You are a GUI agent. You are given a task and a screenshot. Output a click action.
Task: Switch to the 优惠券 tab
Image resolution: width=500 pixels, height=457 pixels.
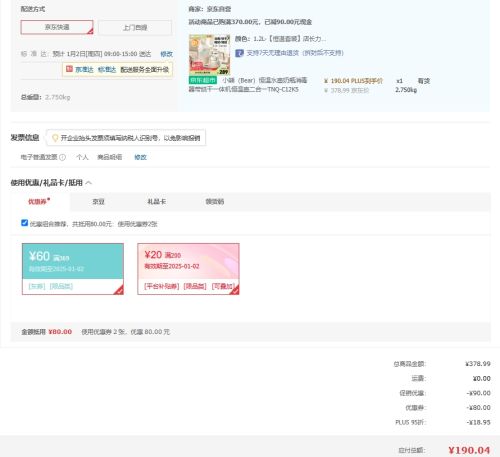pos(39,201)
